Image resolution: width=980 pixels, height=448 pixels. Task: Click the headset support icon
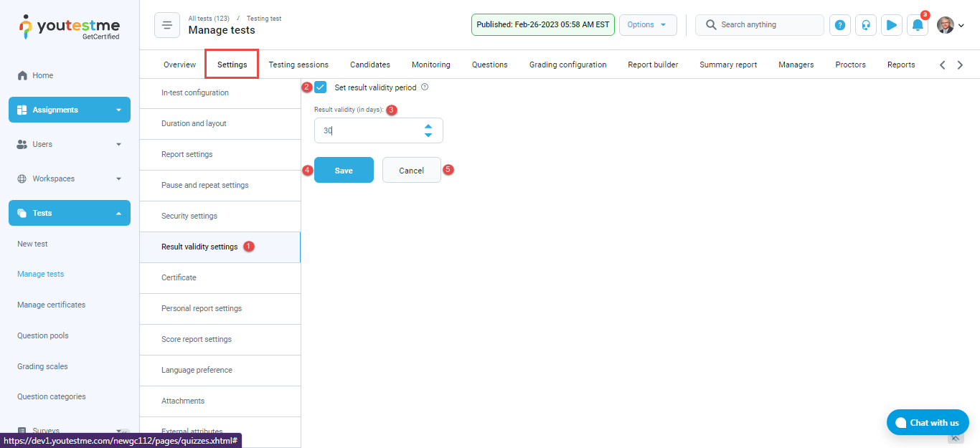[866, 25]
